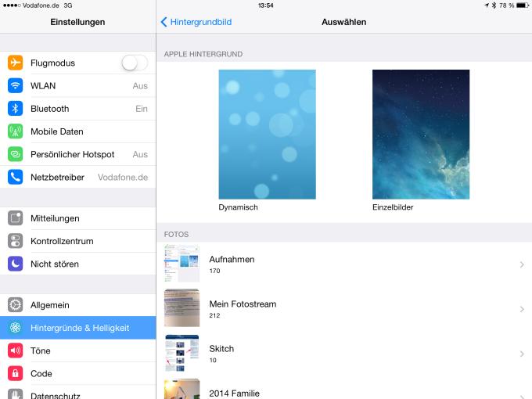Tap the Dynamisch label
Image resolution: width=532 pixels, height=399 pixels.
tap(238, 207)
